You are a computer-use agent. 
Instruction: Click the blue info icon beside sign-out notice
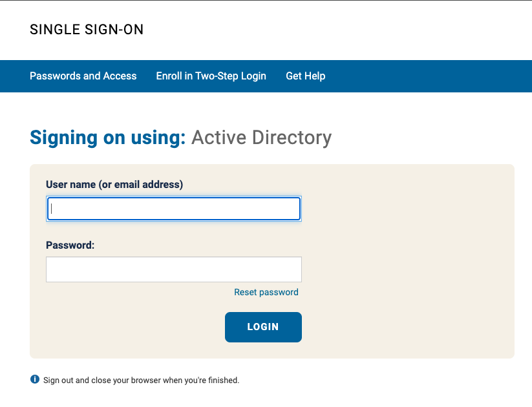point(35,379)
